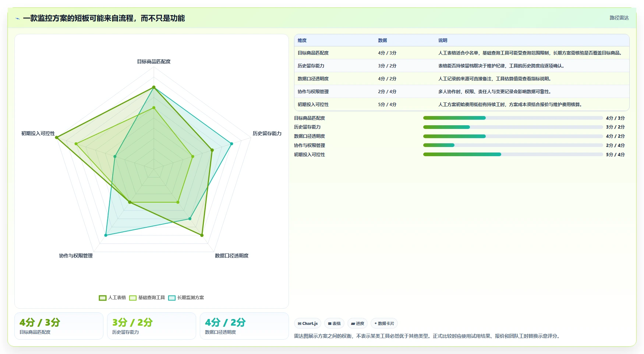Open the 3分 / 2分 历史留存能力 data card

(152, 326)
